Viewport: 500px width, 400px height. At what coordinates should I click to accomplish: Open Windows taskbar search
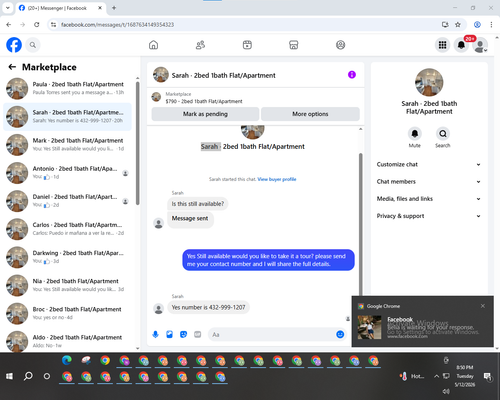point(28,376)
